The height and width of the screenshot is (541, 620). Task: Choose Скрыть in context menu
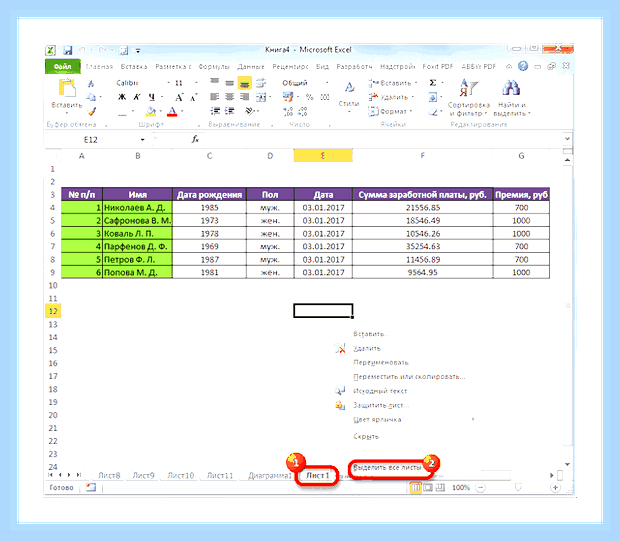click(x=366, y=436)
